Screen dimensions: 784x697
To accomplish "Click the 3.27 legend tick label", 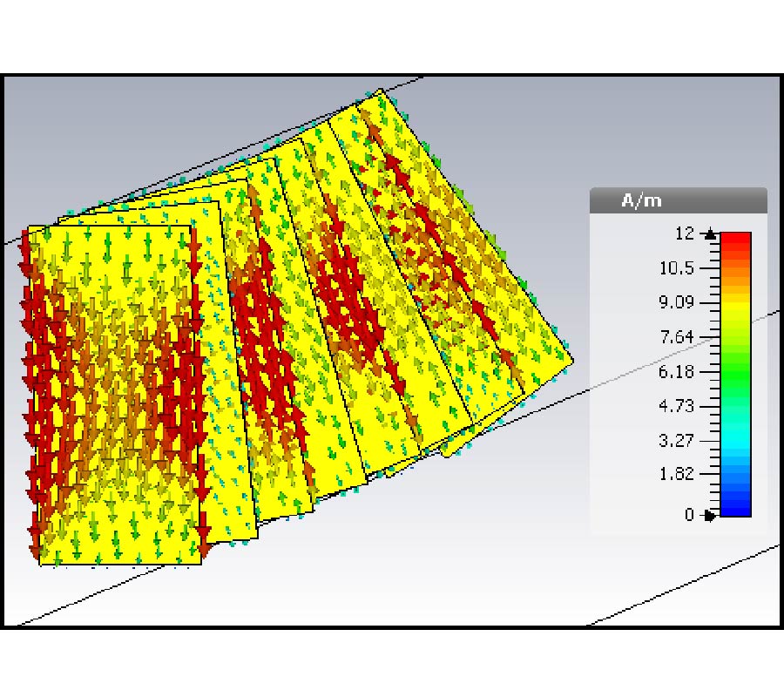I will click(x=677, y=440).
